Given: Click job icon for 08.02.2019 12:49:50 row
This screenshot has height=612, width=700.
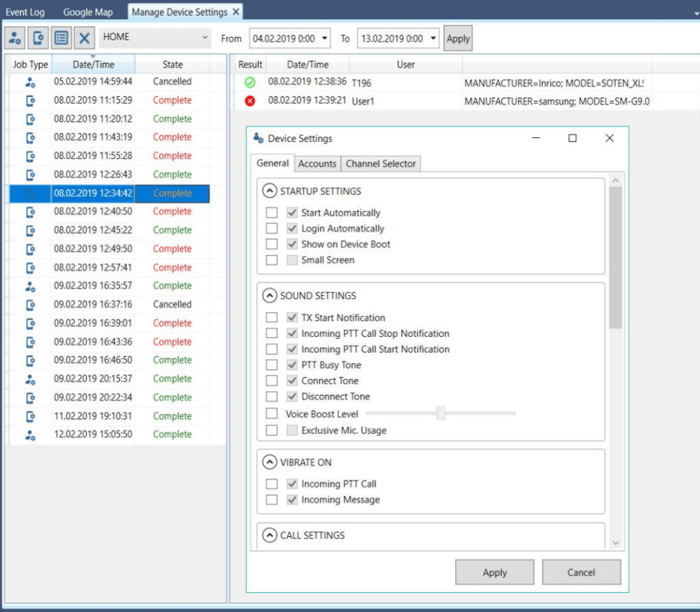Looking at the screenshot, I should tap(30, 249).
